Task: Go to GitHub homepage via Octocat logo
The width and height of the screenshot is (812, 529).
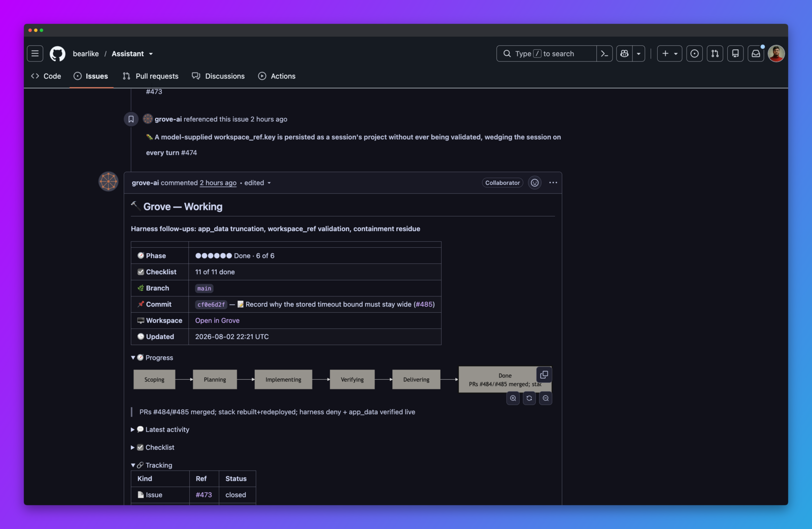Action: click(x=57, y=53)
